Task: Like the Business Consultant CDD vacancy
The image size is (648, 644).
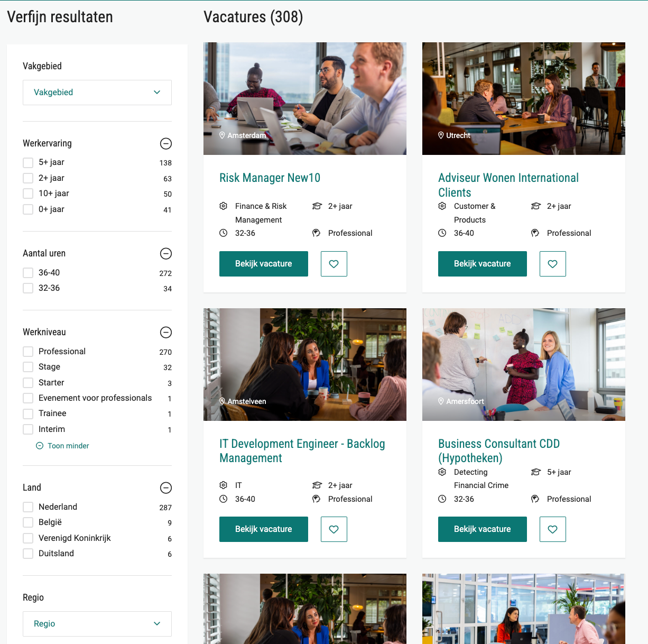Action: pos(553,529)
